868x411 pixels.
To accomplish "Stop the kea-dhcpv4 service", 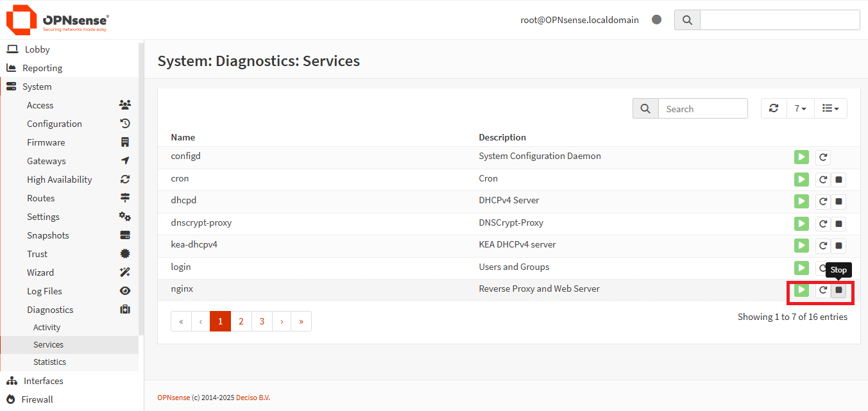I will [x=838, y=245].
